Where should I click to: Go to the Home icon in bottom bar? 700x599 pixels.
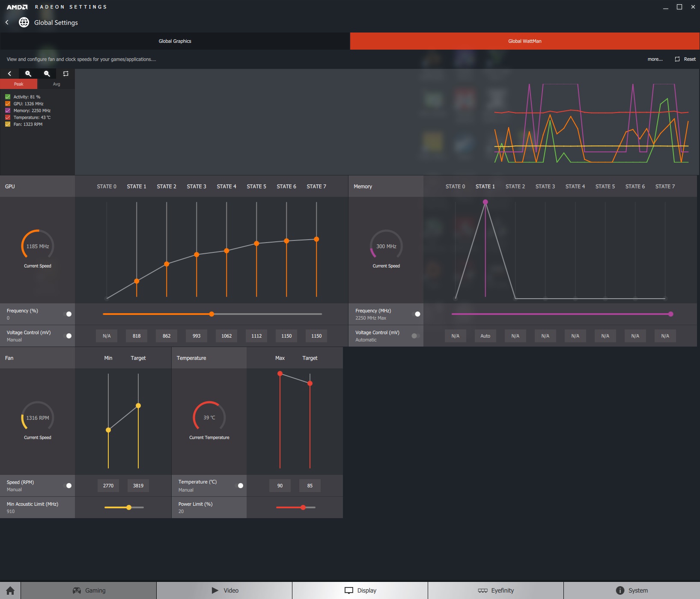pos(10,590)
